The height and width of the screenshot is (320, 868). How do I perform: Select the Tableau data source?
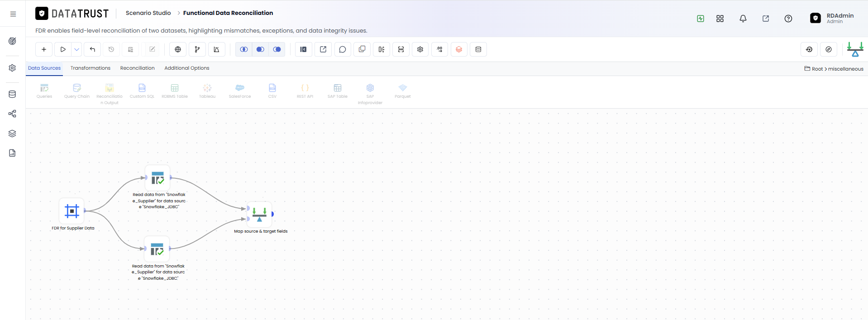(207, 91)
